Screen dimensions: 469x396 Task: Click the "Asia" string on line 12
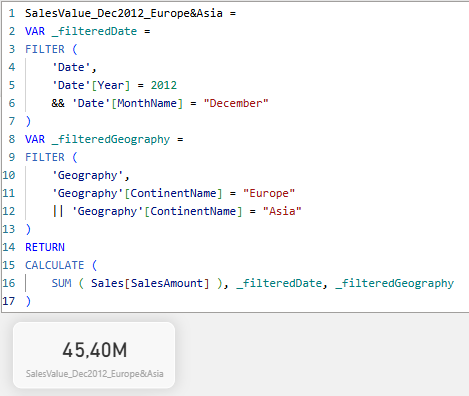click(x=282, y=211)
